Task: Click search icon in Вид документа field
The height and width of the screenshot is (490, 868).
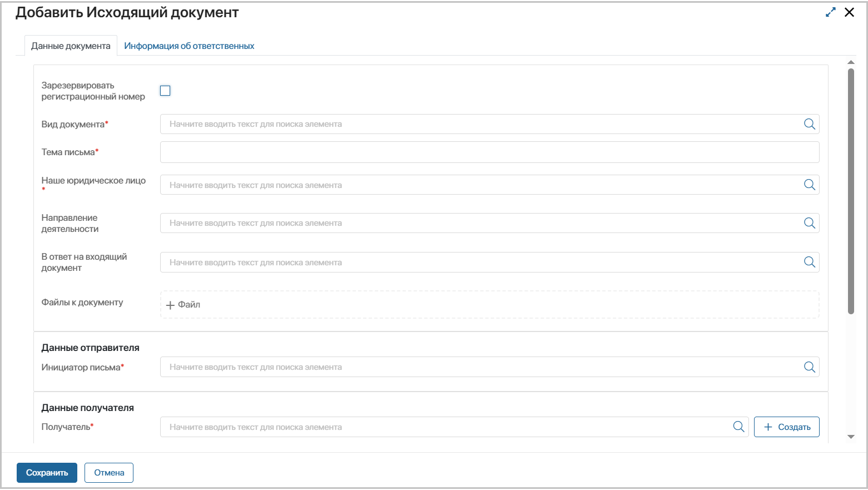Action: 809,124
